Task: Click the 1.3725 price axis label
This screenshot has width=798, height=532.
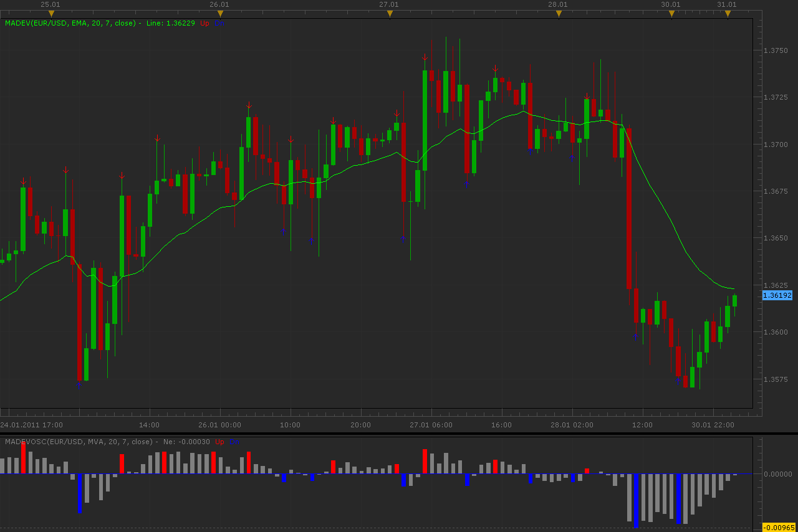Action: point(776,97)
